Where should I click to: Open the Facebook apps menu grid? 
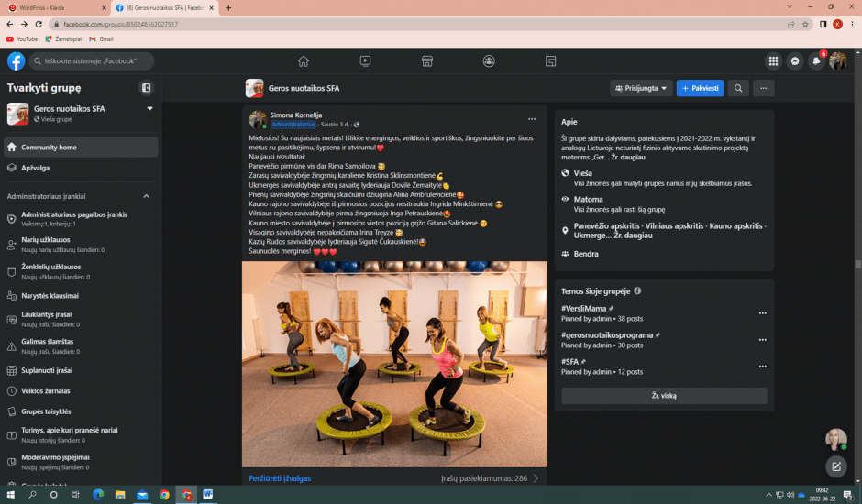pyautogui.click(x=773, y=61)
